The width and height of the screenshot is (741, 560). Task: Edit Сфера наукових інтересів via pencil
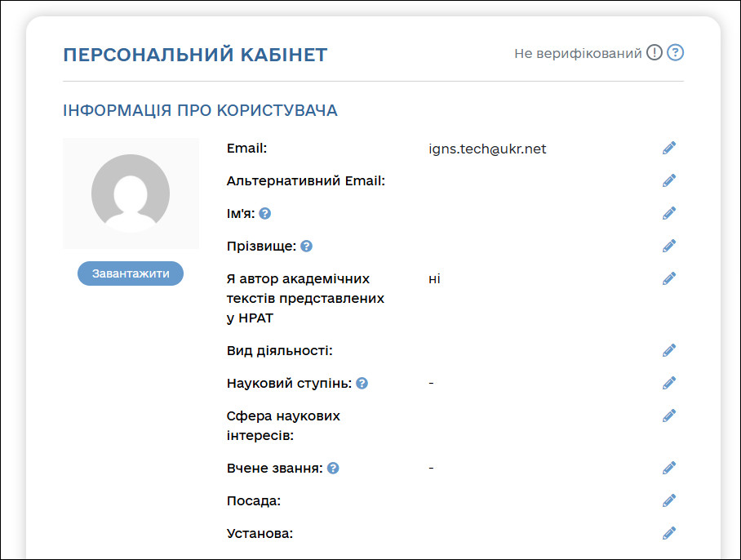click(x=668, y=416)
